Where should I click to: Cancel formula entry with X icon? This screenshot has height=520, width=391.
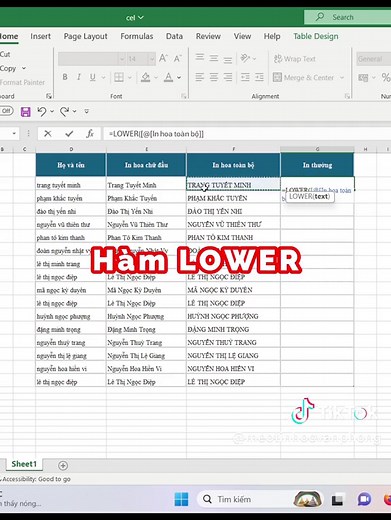[48, 134]
